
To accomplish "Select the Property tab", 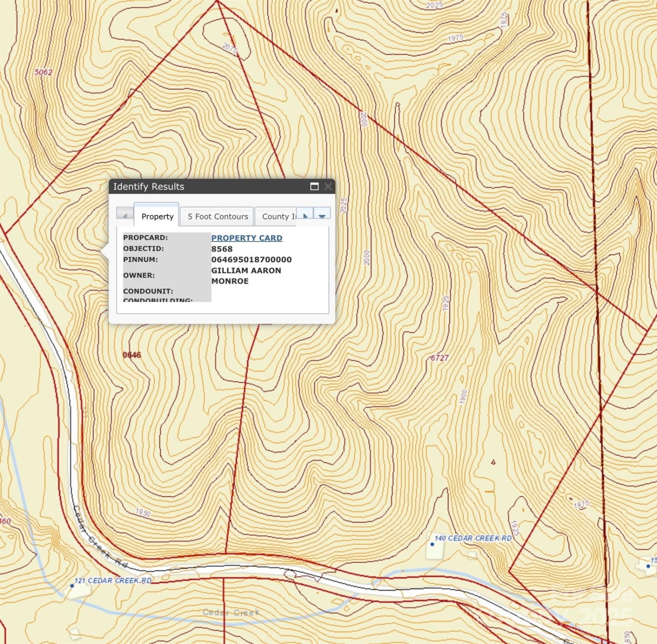I will pos(156,216).
